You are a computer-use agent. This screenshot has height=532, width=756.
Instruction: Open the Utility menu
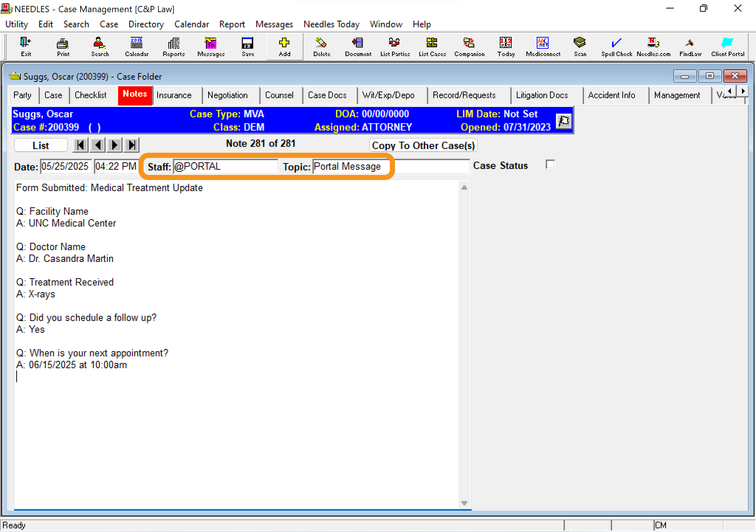coord(17,24)
